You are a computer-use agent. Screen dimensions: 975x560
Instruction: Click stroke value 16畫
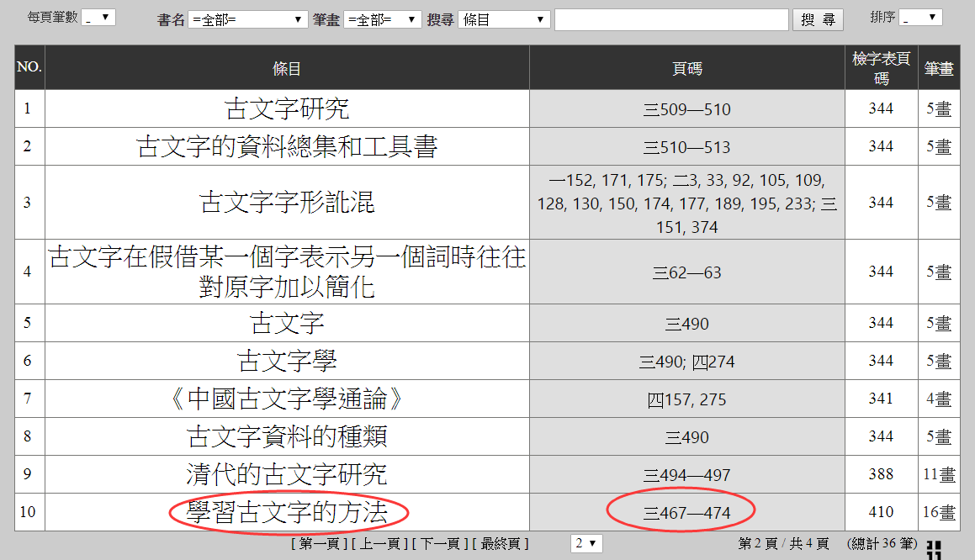[x=939, y=513]
